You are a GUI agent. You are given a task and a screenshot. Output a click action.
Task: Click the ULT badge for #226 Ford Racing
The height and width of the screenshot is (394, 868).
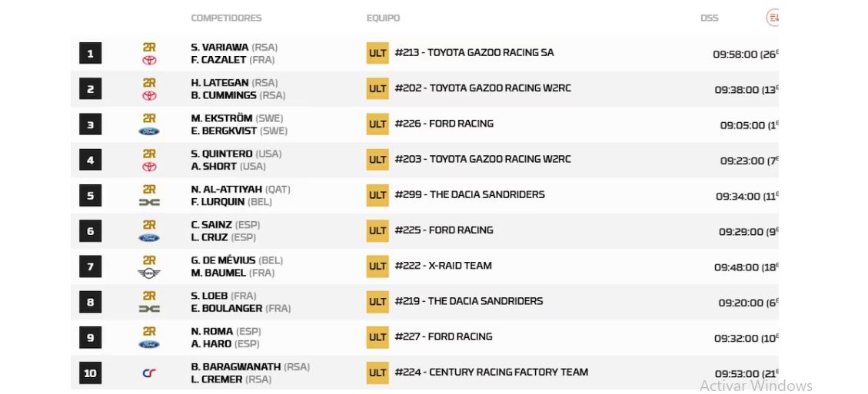[x=377, y=124]
